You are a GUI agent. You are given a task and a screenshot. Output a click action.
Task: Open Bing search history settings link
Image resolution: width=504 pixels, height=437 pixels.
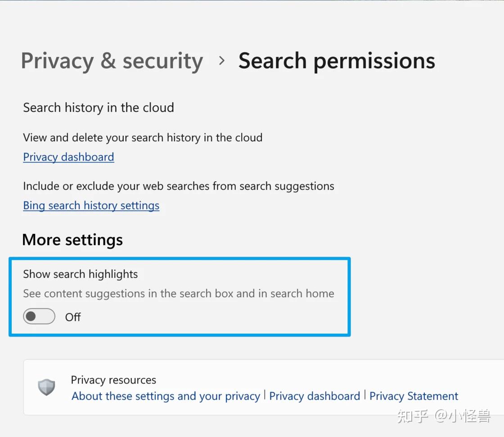click(x=91, y=205)
